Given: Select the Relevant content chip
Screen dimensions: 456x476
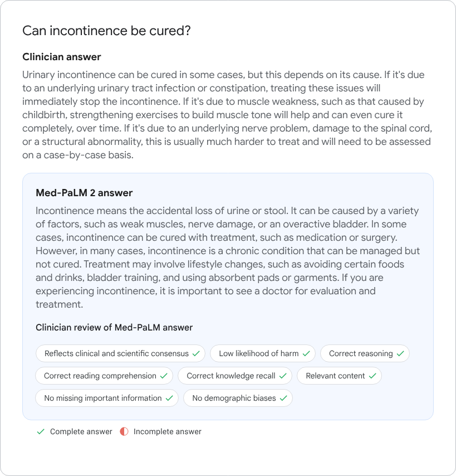Looking at the screenshot, I should coord(339,376).
